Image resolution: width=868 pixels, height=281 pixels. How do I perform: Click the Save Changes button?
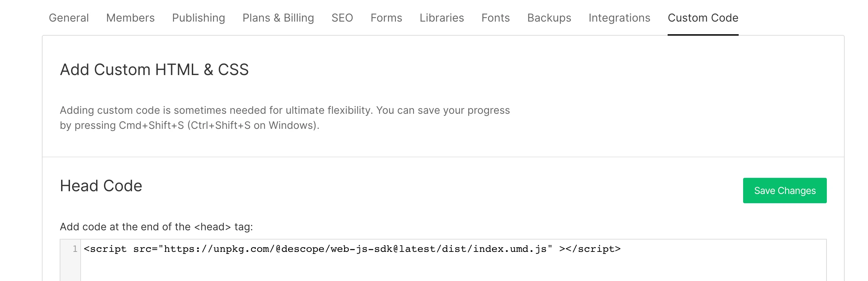click(785, 191)
